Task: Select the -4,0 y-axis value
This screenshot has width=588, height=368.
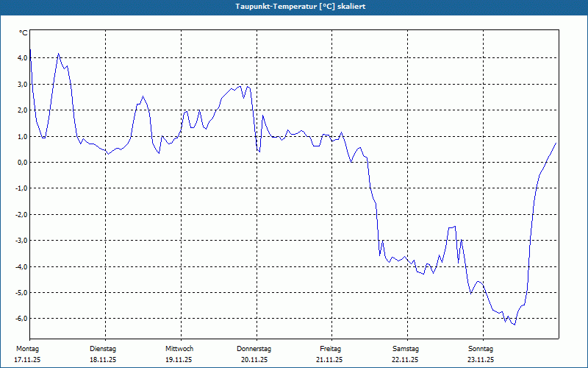Action: pos(21,266)
